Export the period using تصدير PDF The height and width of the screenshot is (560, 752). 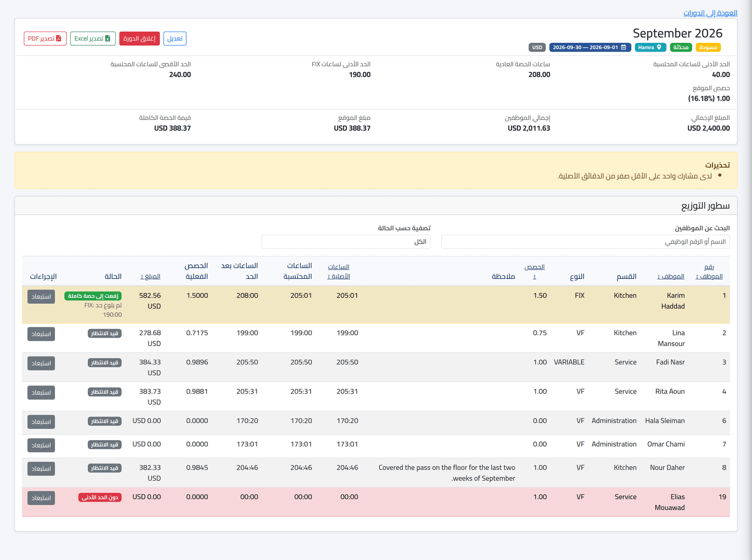[x=45, y=39]
